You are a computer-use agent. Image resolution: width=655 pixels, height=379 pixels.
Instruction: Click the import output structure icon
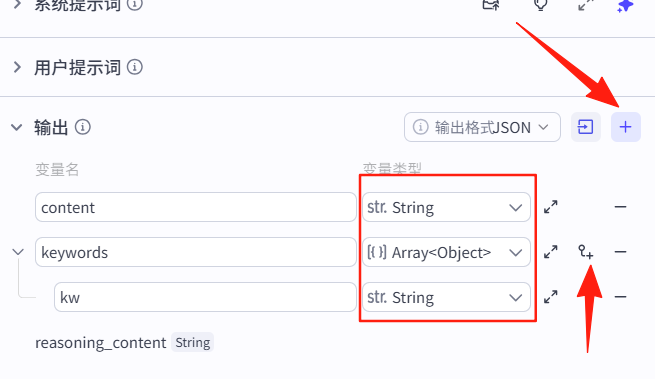pyautogui.click(x=586, y=127)
